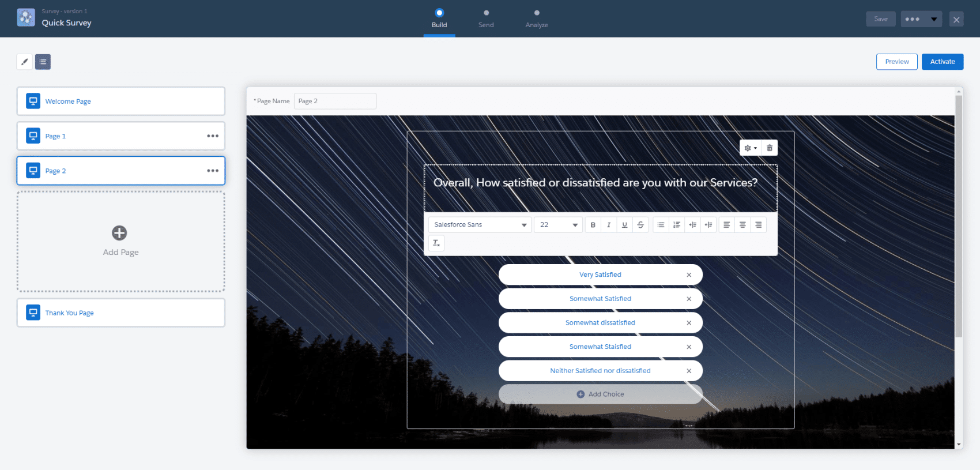Image resolution: width=980 pixels, height=470 pixels.
Task: Apply strikethrough formatting
Action: click(640, 225)
